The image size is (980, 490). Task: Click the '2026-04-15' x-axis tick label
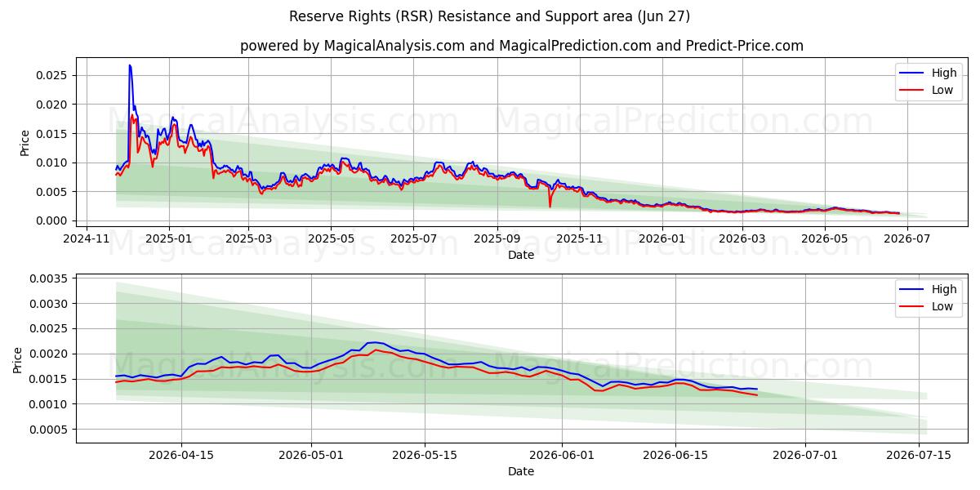coord(180,455)
